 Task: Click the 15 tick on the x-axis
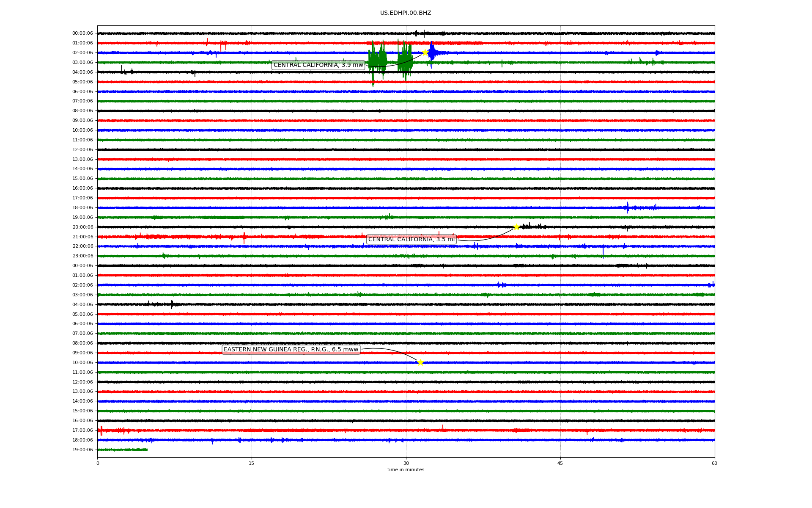coord(252,463)
